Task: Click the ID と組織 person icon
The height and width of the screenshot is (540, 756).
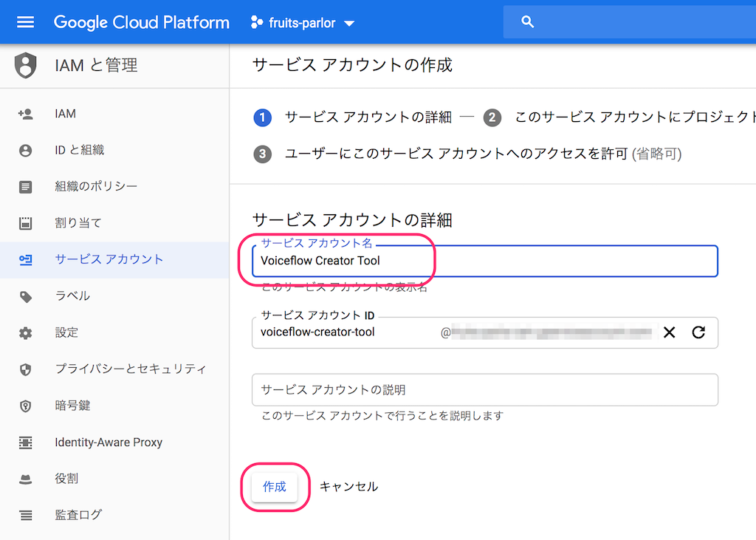Action: pyautogui.click(x=26, y=151)
